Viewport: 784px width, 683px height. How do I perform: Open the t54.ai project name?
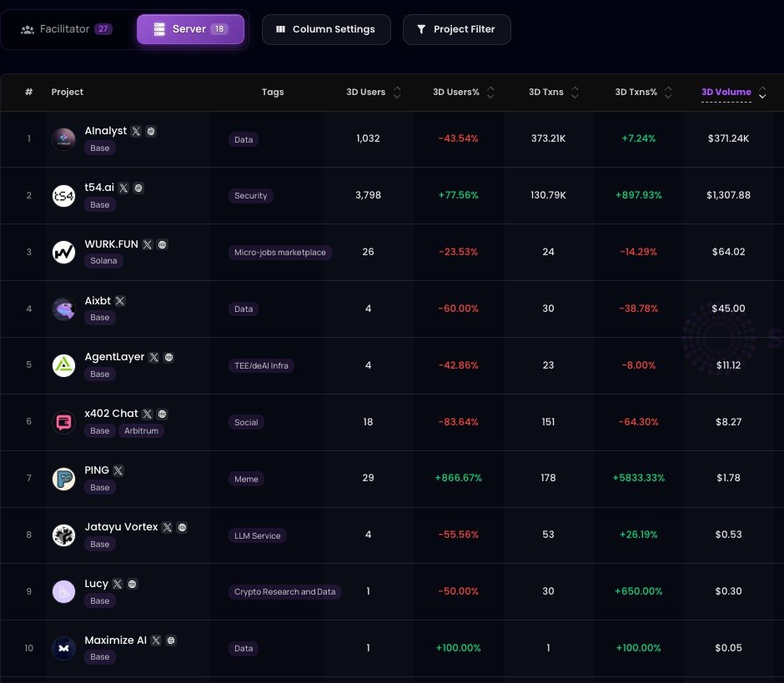[x=99, y=188]
